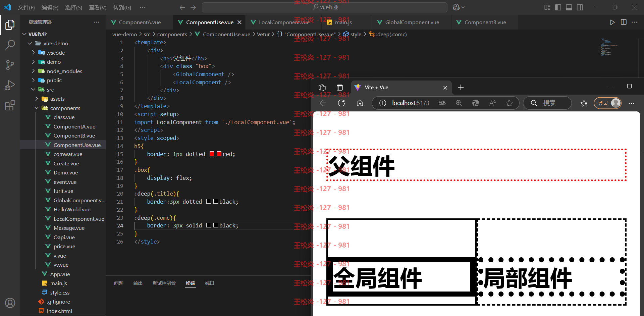
Task: Switch to ComponentB.vue editor tab
Action: [x=485, y=22]
